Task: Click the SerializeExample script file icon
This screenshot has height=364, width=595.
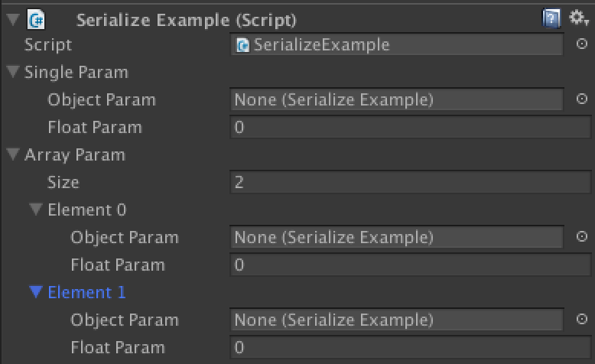Action: tap(243, 45)
